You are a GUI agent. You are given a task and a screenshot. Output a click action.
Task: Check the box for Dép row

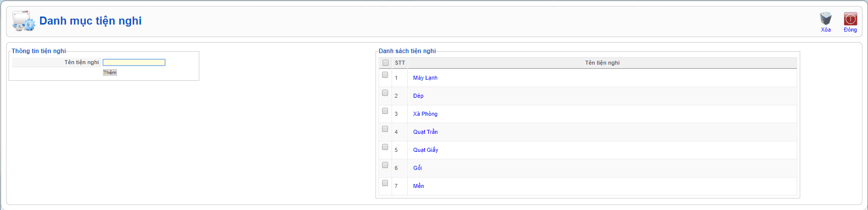(x=385, y=93)
